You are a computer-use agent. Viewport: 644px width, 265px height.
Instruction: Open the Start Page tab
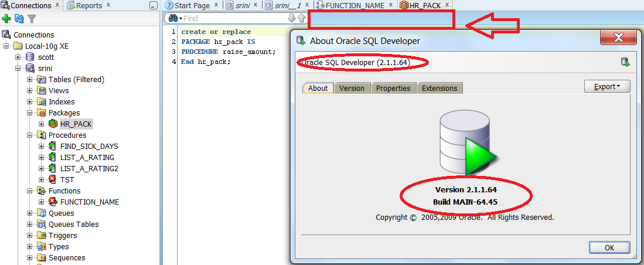click(192, 5)
